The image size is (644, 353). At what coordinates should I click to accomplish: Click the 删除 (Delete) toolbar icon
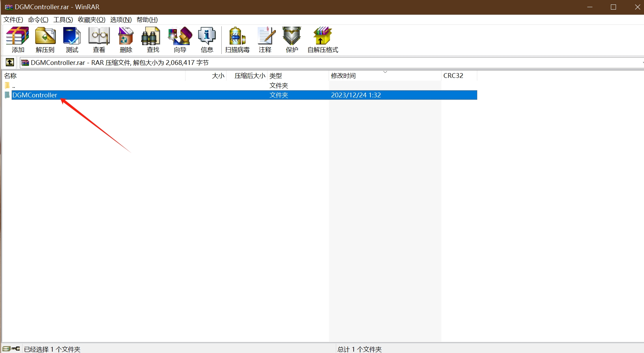[126, 36]
